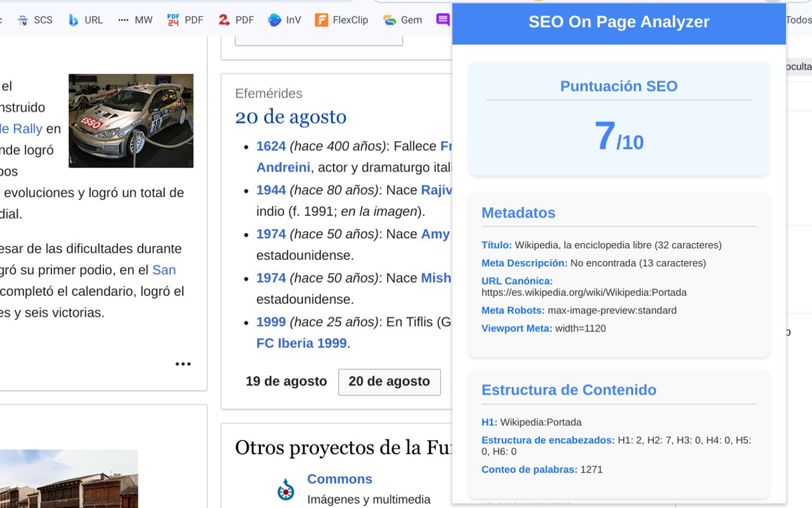Open the Gem bookmark
The height and width of the screenshot is (508, 812).
[403, 20]
